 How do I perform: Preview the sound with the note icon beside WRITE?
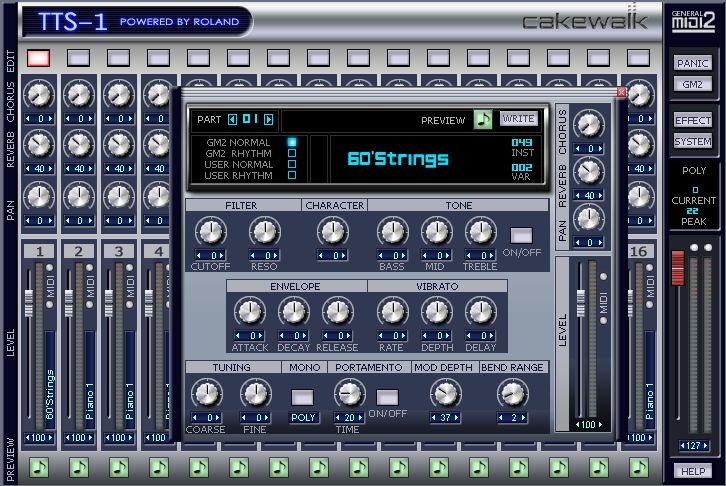tap(483, 119)
